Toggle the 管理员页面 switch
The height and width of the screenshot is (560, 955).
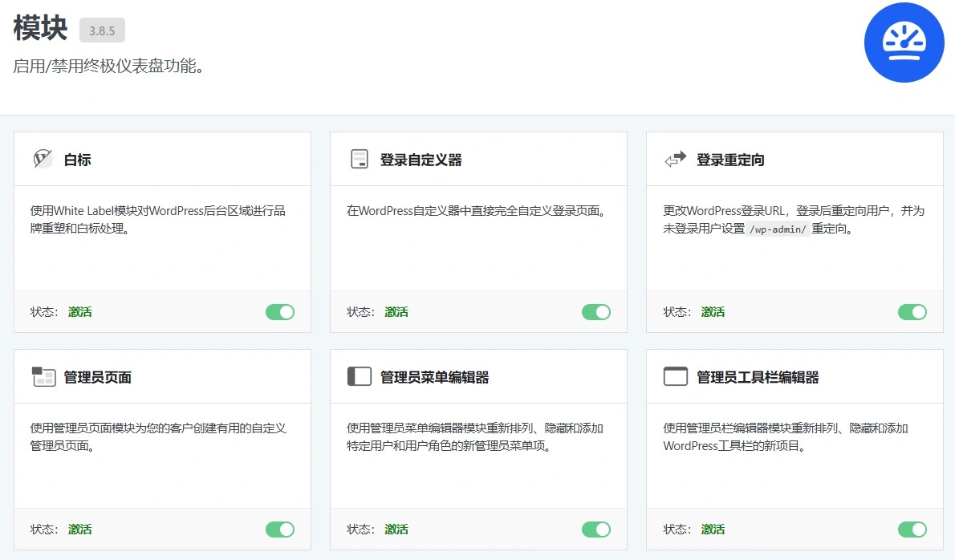(279, 529)
